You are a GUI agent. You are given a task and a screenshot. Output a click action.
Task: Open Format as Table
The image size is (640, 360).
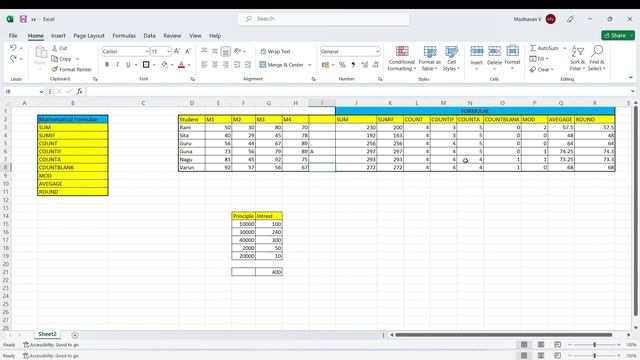click(430, 58)
